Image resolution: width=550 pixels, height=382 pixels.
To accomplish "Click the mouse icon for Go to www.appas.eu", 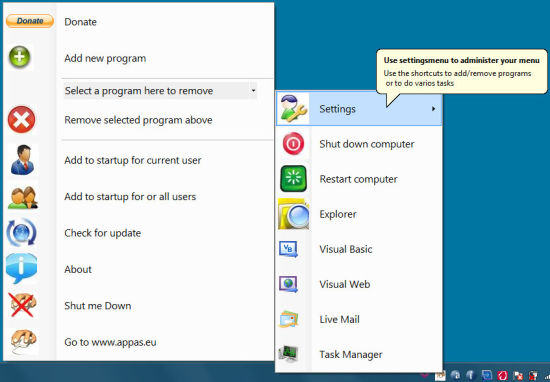I will click(x=23, y=341).
